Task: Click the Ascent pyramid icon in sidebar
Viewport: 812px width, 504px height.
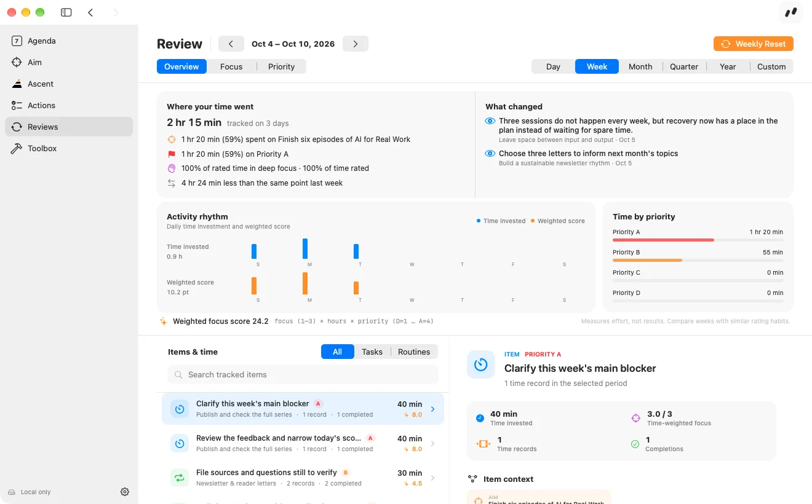Action: point(17,84)
